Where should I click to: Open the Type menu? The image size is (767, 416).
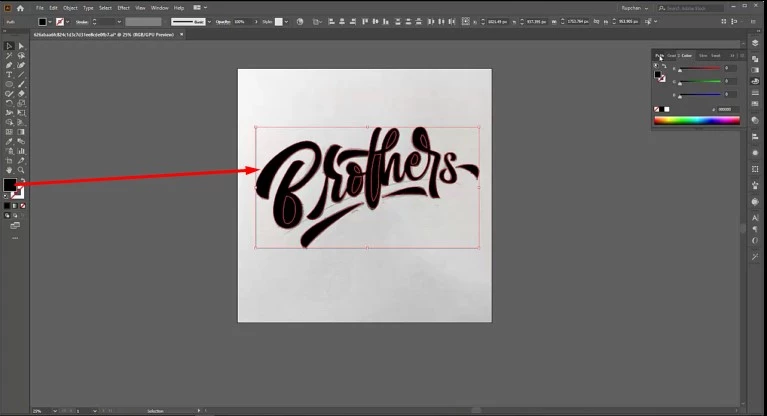pos(88,8)
